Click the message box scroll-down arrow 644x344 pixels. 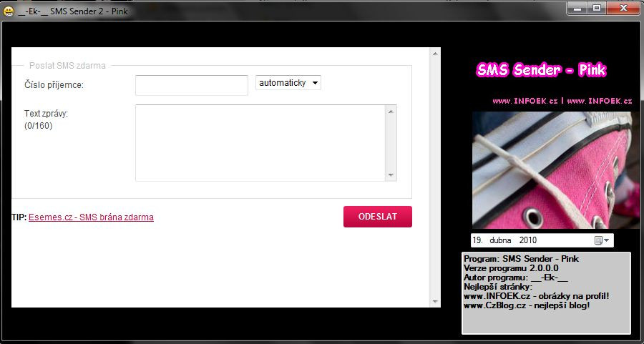point(391,175)
